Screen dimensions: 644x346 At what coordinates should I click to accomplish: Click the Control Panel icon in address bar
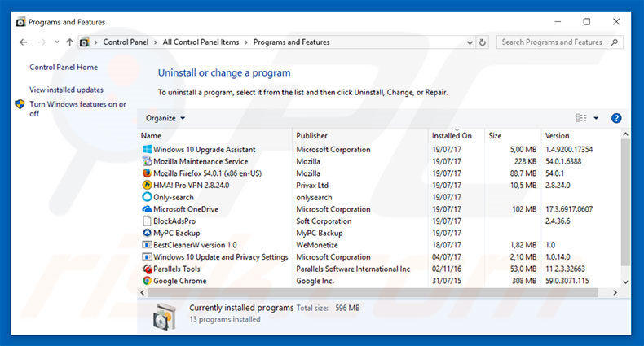click(x=84, y=42)
